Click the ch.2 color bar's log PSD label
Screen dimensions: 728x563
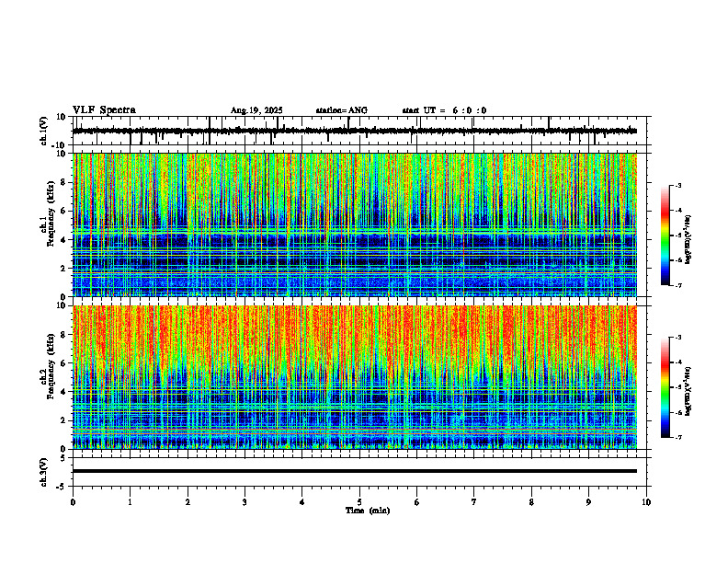[688, 392]
